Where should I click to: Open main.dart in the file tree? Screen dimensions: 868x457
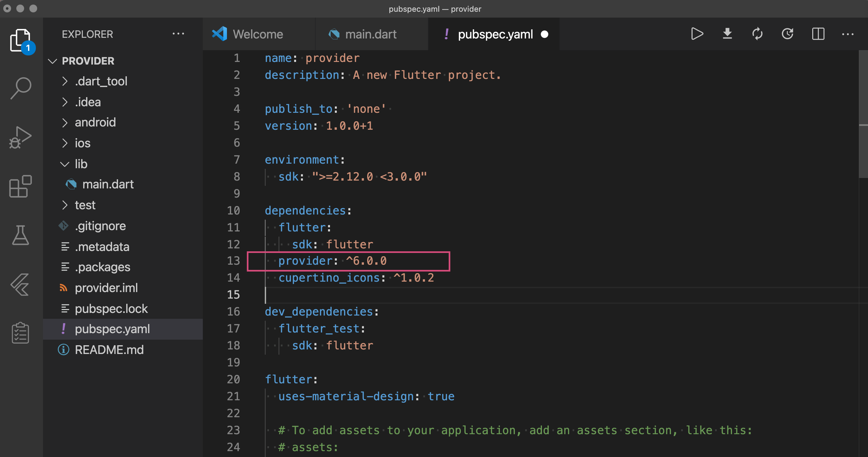point(123,184)
